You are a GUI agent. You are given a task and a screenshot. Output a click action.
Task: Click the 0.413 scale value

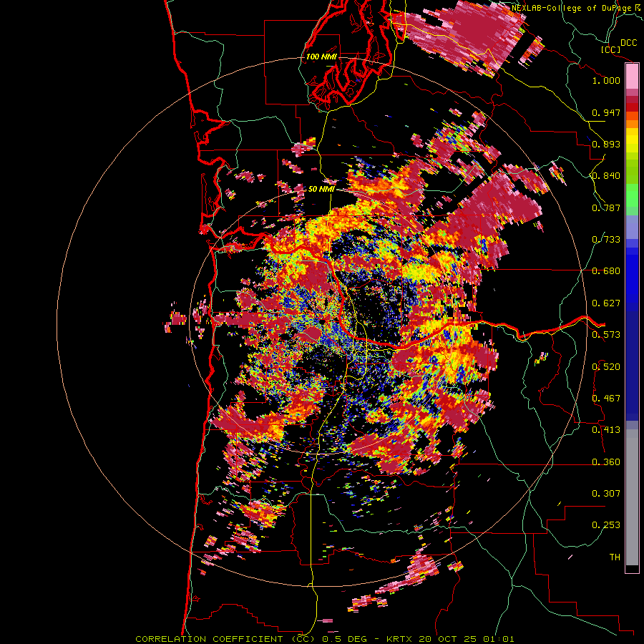606,430
